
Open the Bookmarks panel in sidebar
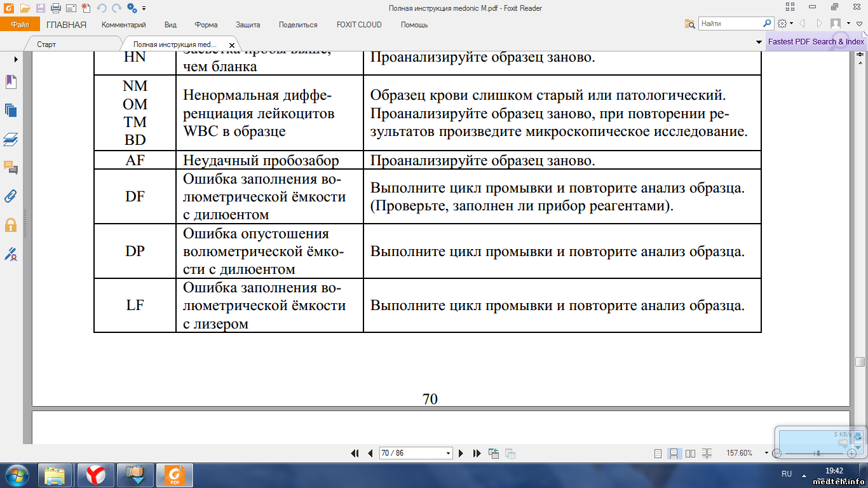click(x=11, y=81)
